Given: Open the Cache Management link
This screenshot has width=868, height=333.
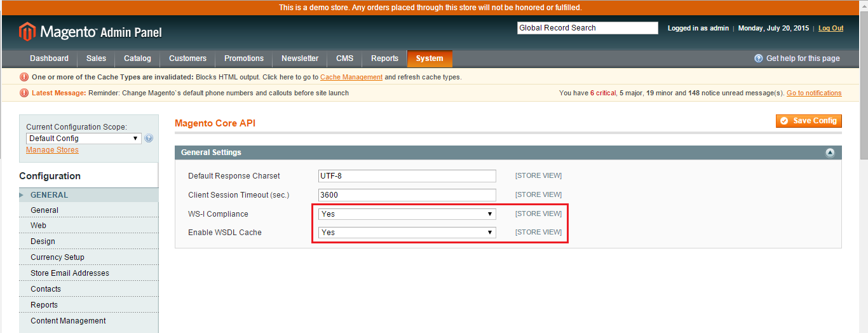Looking at the screenshot, I should click(x=351, y=77).
